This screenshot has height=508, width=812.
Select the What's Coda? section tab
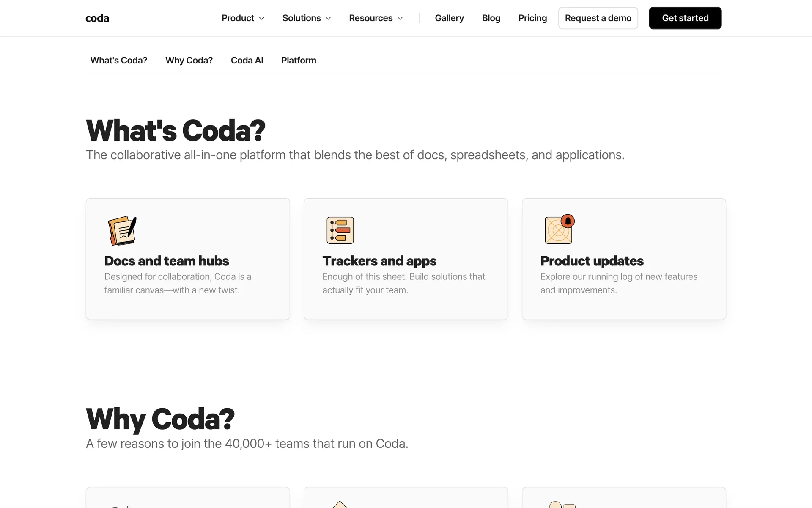pos(119,61)
